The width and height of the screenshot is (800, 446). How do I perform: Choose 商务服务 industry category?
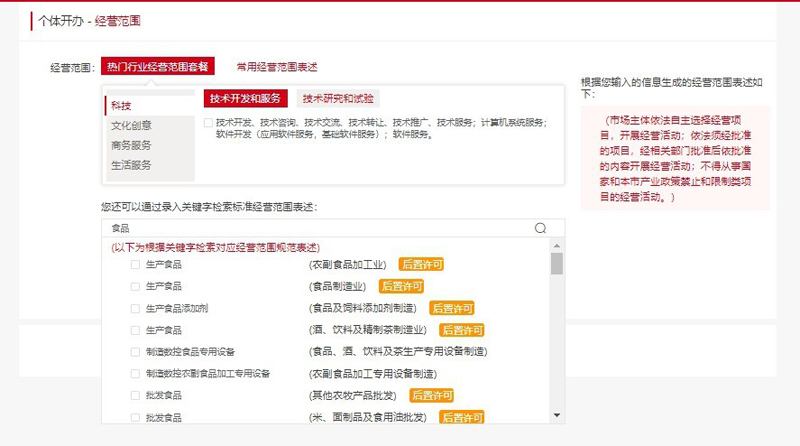tap(131, 145)
